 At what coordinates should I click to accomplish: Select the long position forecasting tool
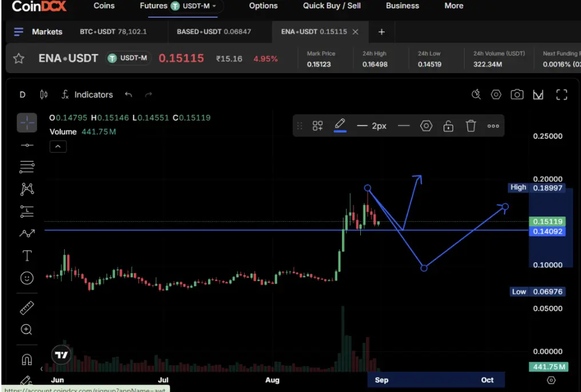click(27, 211)
